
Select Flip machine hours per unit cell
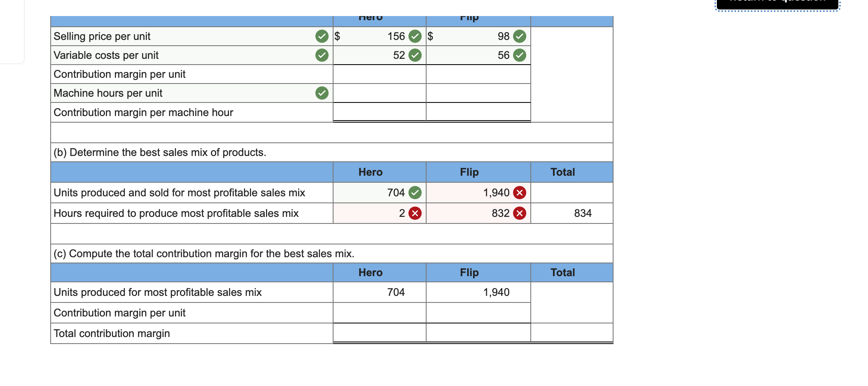pyautogui.click(x=478, y=93)
